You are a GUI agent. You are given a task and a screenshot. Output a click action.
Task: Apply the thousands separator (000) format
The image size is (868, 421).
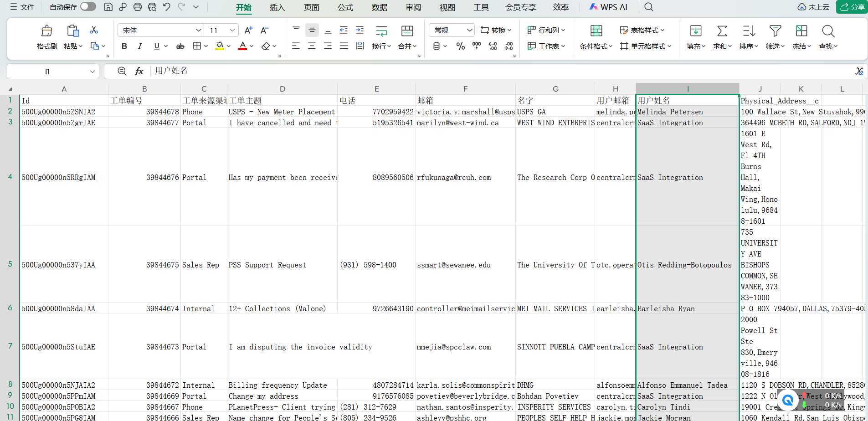(x=477, y=46)
